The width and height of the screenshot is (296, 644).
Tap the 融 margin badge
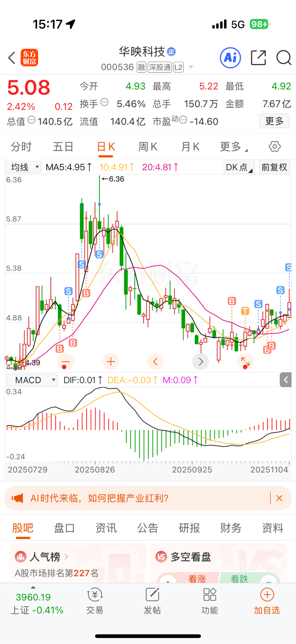[141, 67]
